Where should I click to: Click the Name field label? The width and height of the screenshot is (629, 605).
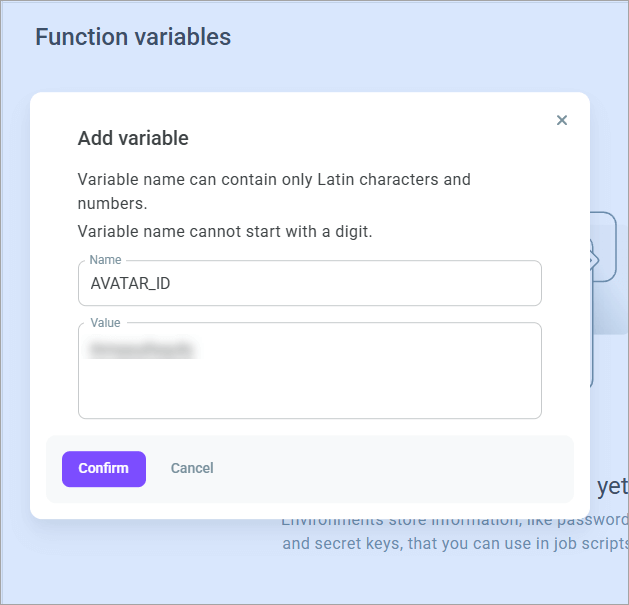[x=106, y=260]
